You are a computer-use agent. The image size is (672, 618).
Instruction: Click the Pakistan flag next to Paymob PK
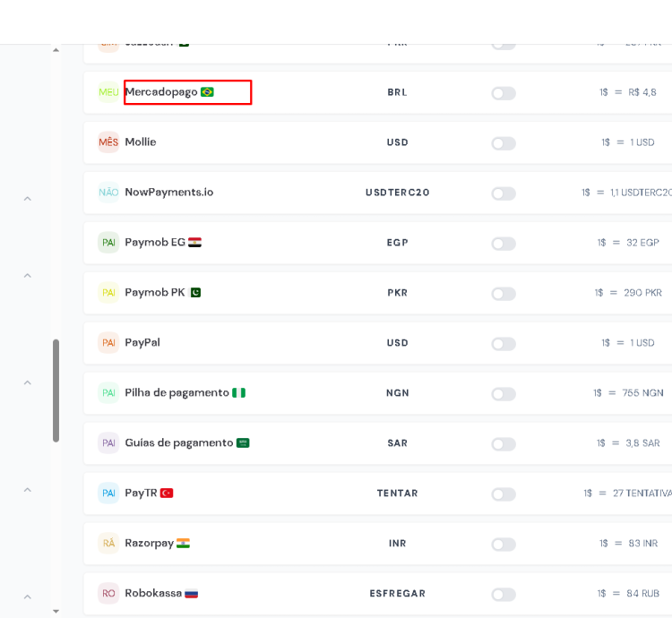point(195,293)
